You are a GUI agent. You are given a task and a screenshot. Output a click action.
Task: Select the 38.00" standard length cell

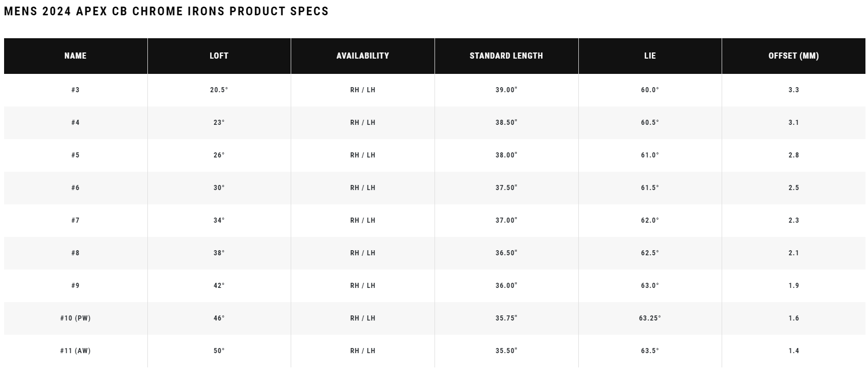pos(506,155)
